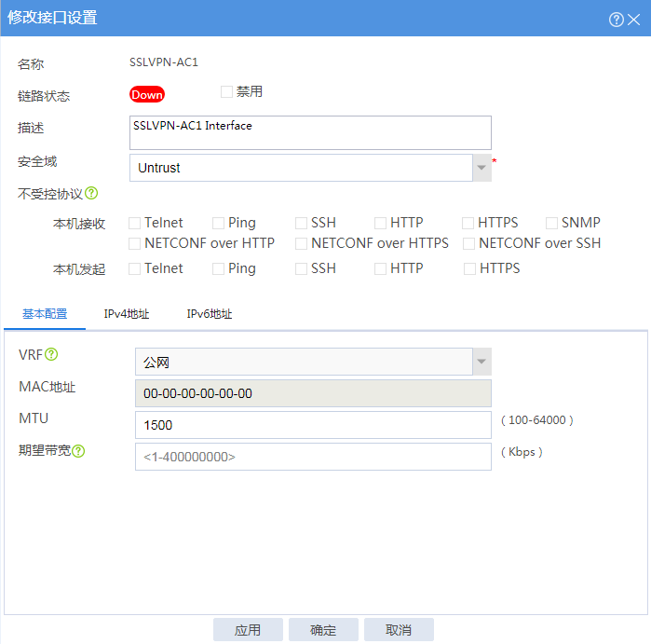The width and height of the screenshot is (651, 644).
Task: Tick the SNMP checkbox
Action: click(552, 223)
